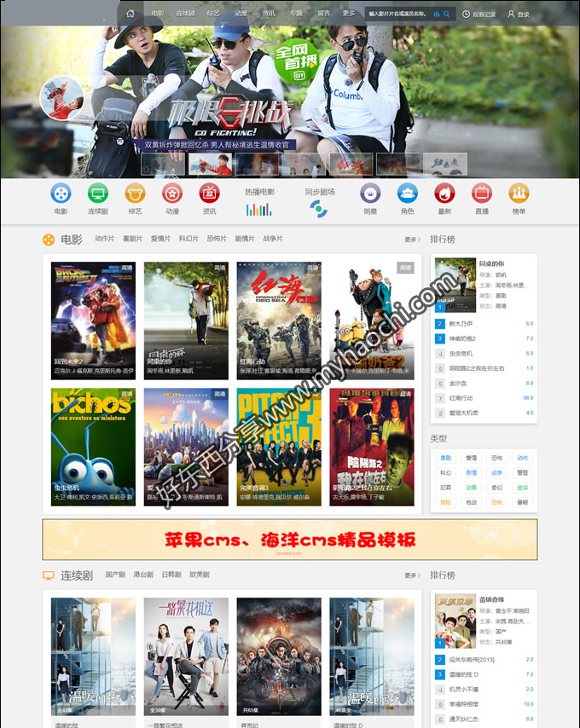Go to the home page icon
The height and width of the screenshot is (728, 580).
click(x=131, y=14)
